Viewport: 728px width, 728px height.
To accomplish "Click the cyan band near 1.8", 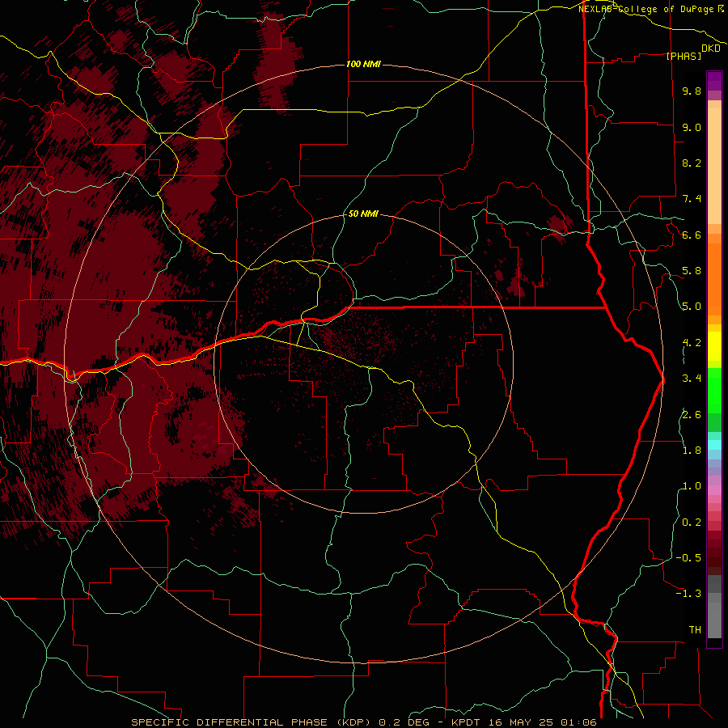I will (x=714, y=445).
